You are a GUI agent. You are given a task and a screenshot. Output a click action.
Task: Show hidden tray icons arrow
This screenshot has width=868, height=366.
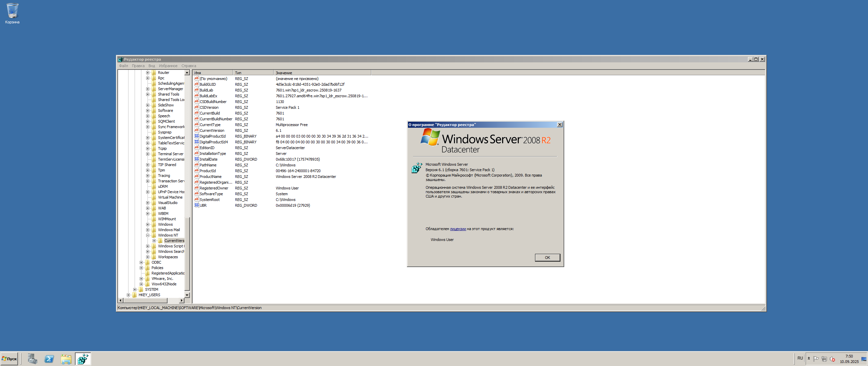[809, 359]
